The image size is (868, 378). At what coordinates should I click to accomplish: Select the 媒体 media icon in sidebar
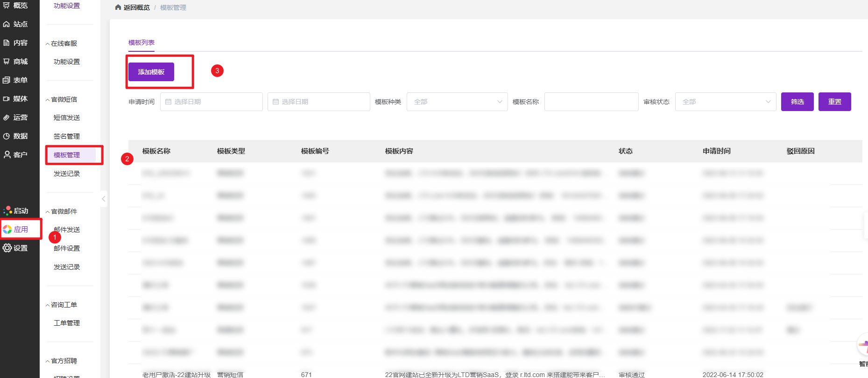[x=7, y=99]
